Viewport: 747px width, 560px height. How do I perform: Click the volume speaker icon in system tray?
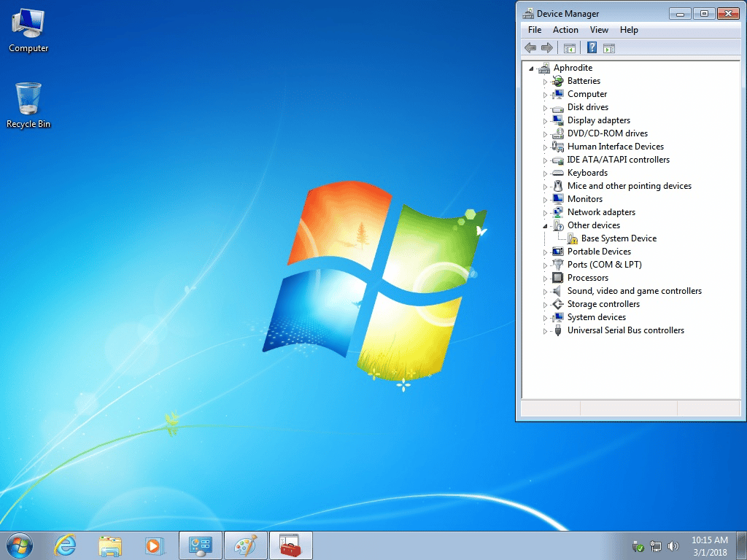[673, 545]
